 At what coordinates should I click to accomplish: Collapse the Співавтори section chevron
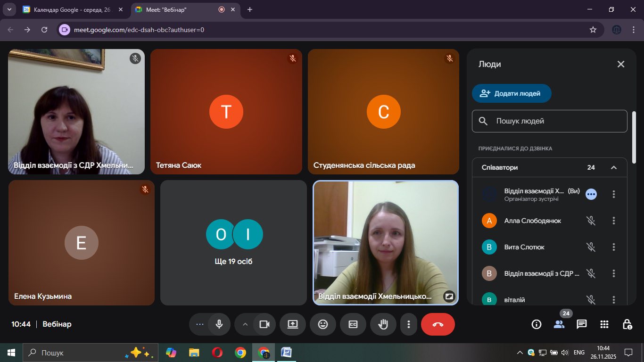click(614, 168)
